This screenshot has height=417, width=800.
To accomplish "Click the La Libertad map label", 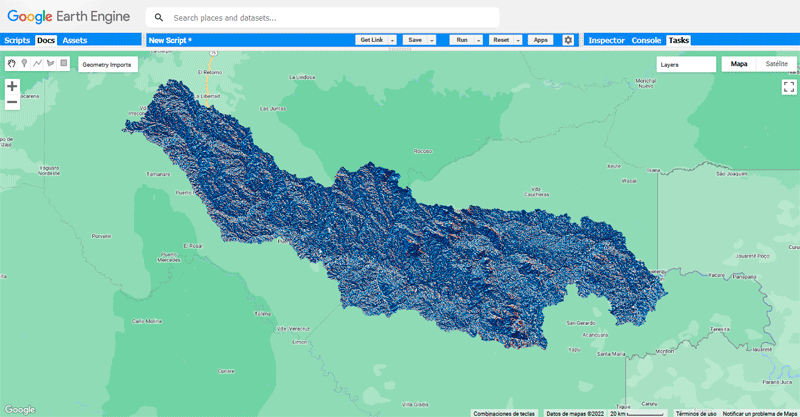I will 207,96.
